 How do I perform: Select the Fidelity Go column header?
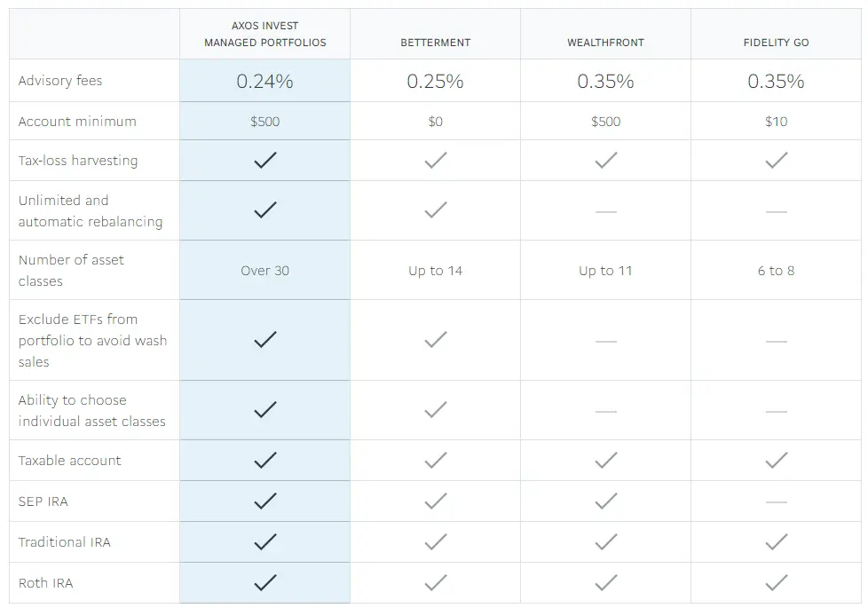776,43
